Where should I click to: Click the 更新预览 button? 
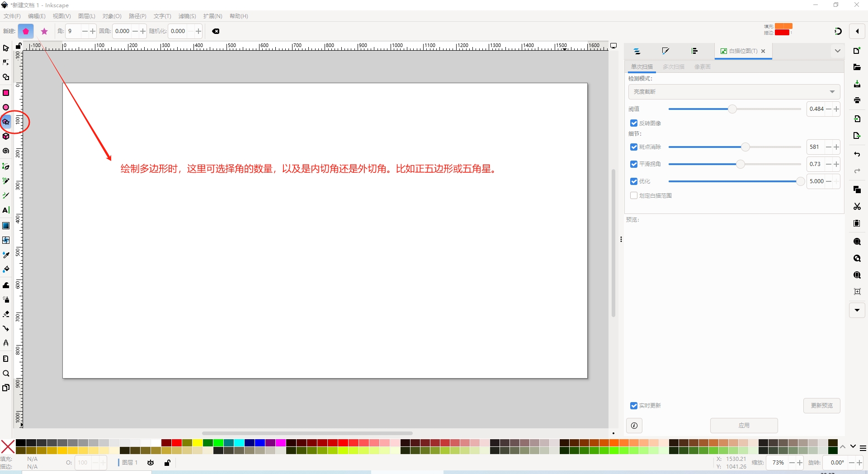pos(821,406)
